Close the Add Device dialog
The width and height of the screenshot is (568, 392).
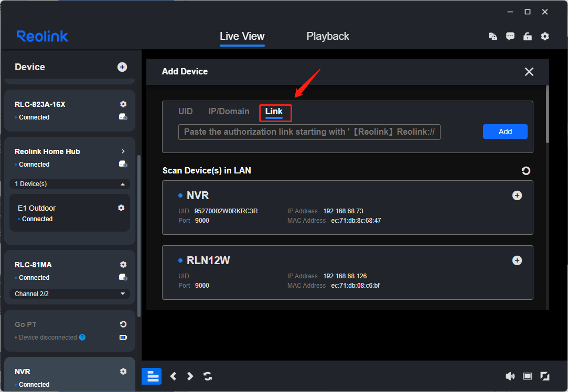click(529, 72)
